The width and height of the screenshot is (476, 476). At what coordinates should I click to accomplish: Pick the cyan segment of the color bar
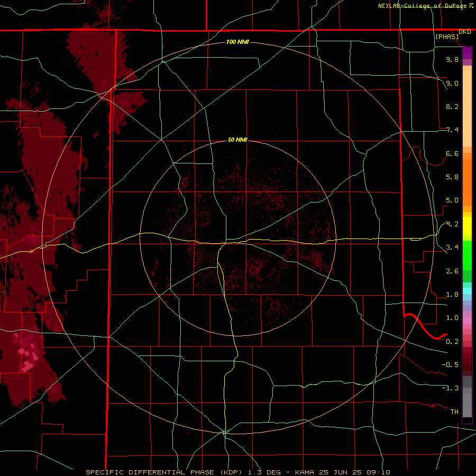(x=467, y=291)
